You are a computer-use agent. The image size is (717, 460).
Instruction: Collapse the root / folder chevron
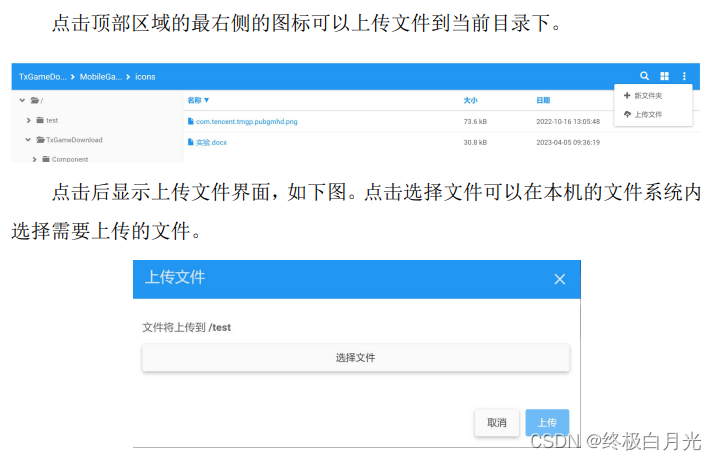click(x=22, y=100)
